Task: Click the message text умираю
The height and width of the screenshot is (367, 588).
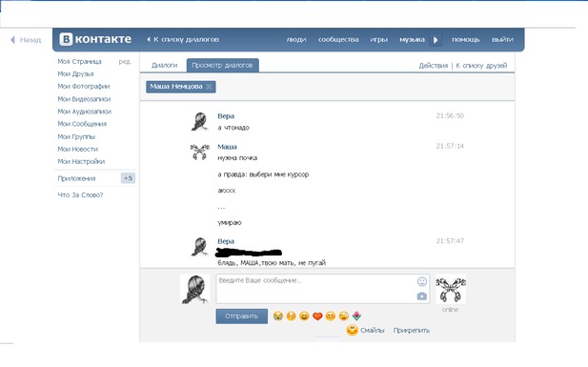Action: [230, 223]
